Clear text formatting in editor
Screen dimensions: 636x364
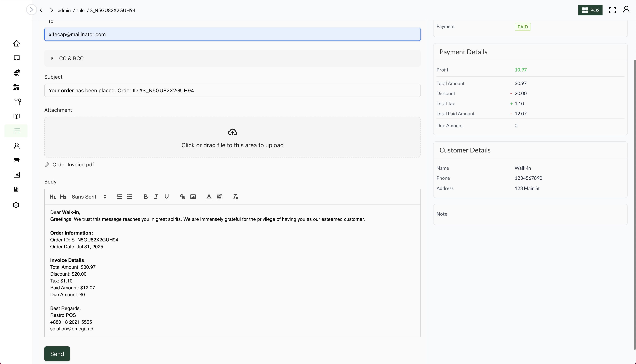click(235, 197)
